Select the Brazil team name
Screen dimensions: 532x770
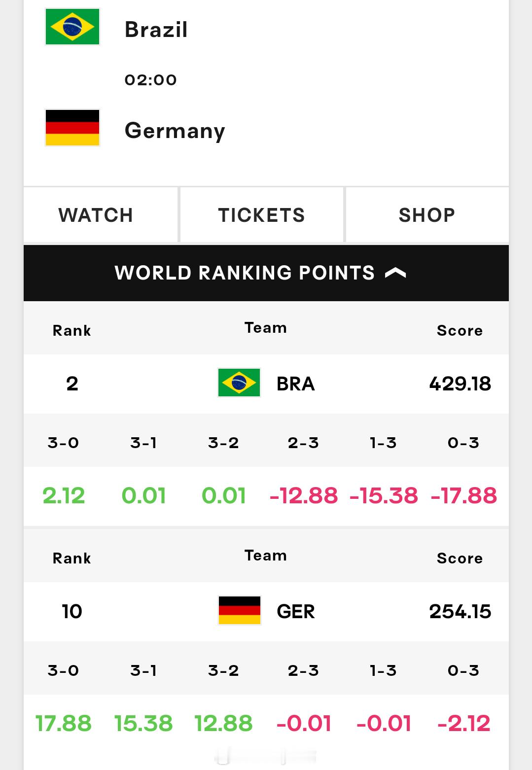tap(156, 29)
